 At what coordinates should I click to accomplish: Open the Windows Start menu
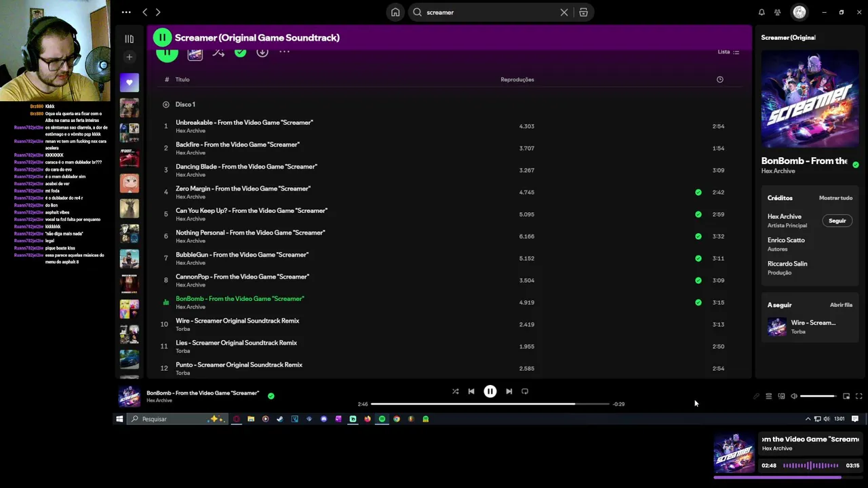pos(119,419)
